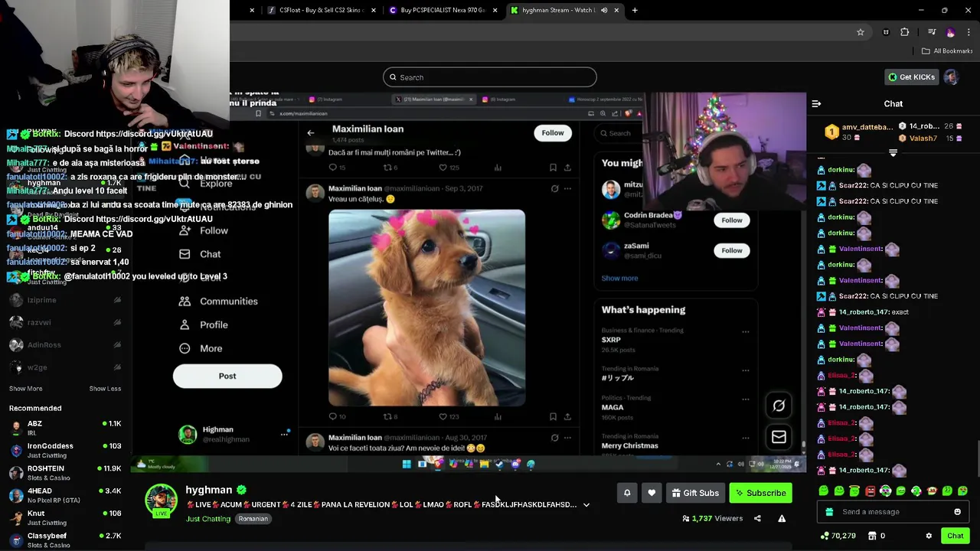Screen dimensions: 980x551
Task: Open Communities in Twitter sidebar
Action: coord(219,302)
